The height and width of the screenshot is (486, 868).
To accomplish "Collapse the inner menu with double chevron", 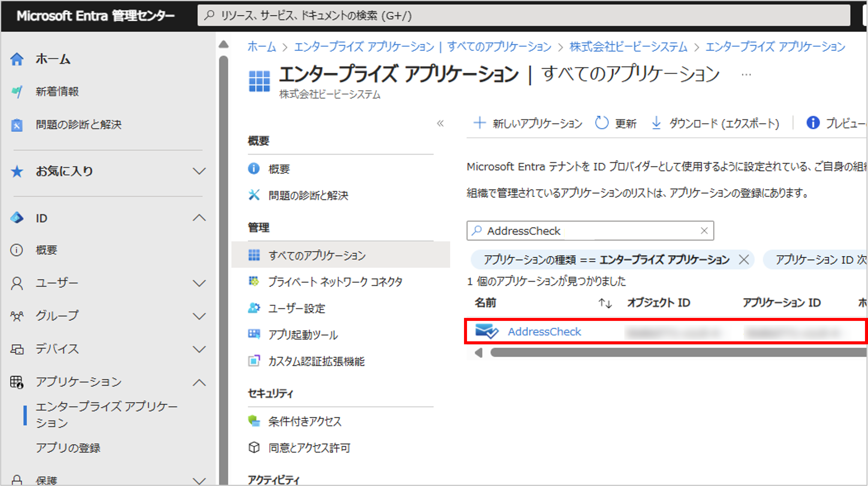I will point(440,123).
